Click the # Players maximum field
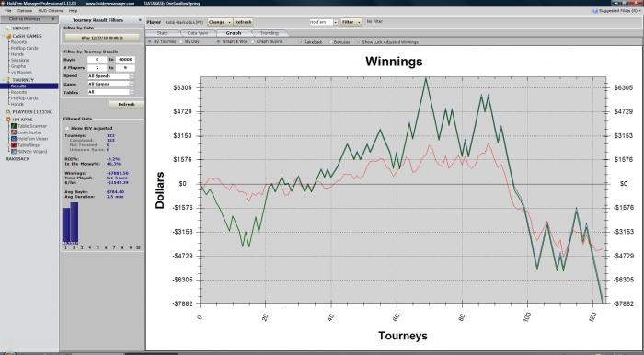The height and width of the screenshot is (355, 644). tap(125, 68)
